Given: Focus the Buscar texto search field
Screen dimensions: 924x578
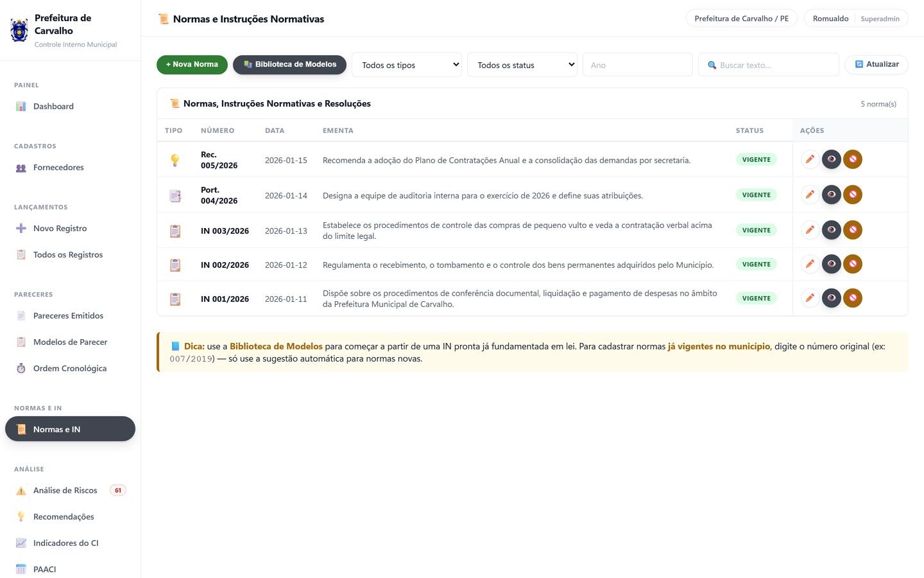Looking at the screenshot, I should click(769, 65).
